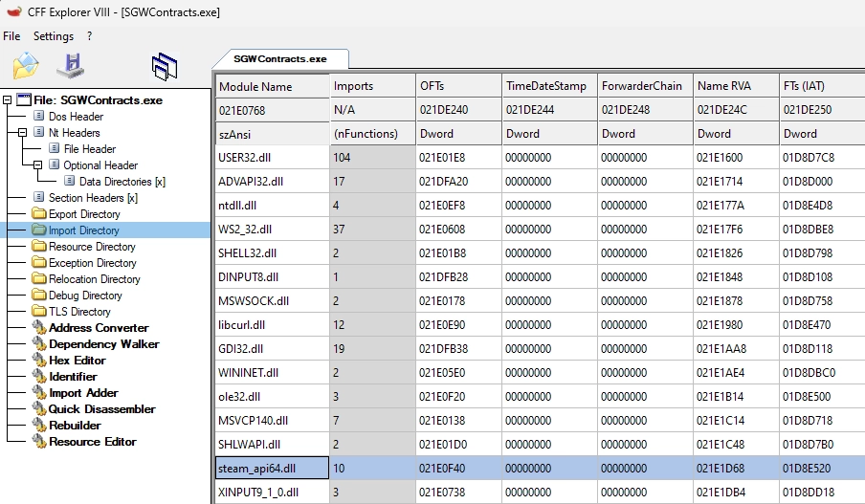Select Resource Directory in the tree

pyautogui.click(x=92, y=246)
